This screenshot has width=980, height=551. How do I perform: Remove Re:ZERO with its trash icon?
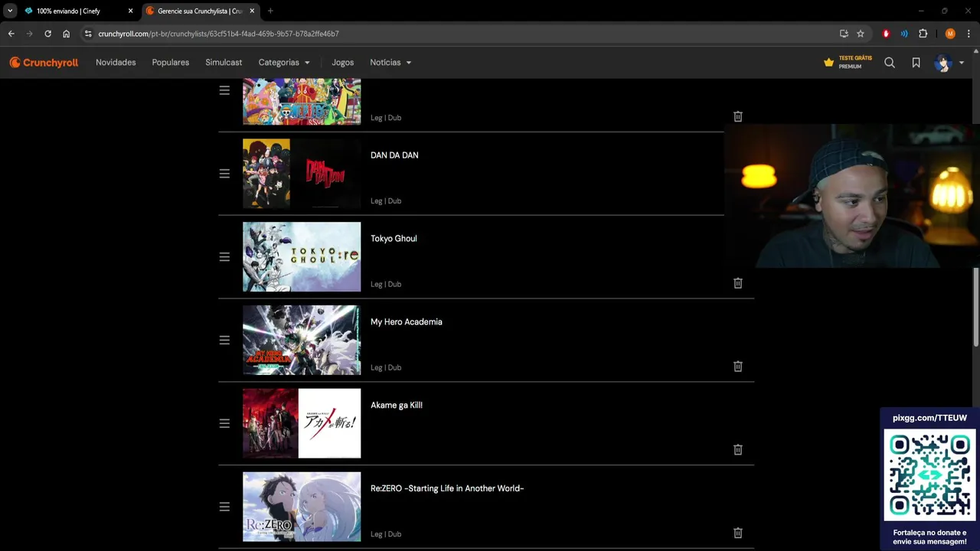tap(738, 533)
